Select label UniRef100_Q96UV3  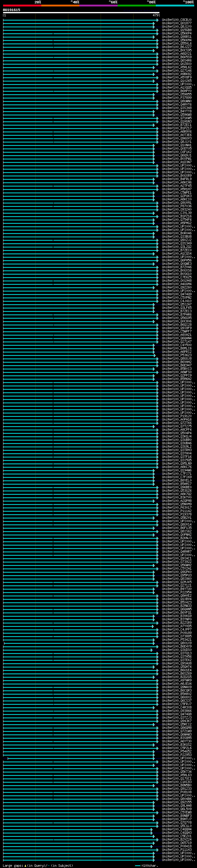click(177, 139)
